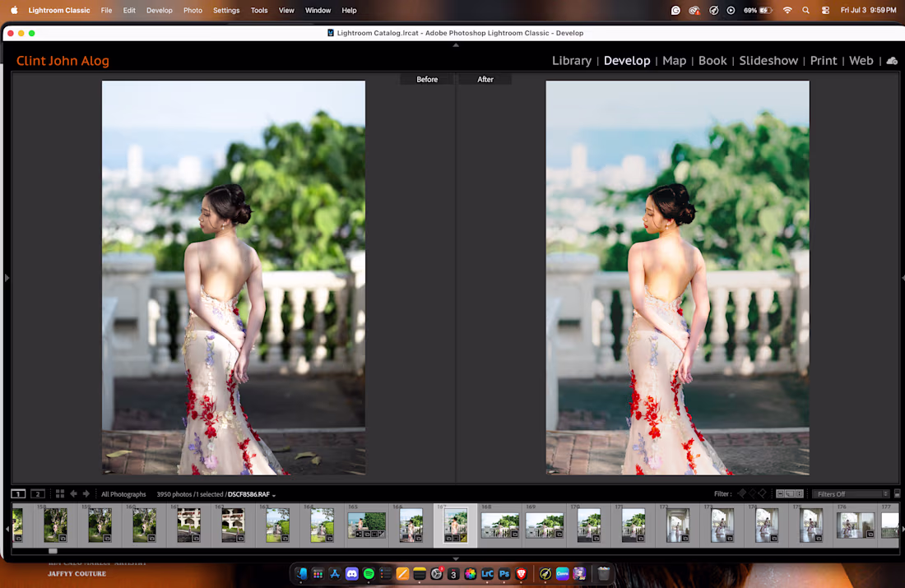Open the Settings menu
The width and height of the screenshot is (905, 588).
226,11
